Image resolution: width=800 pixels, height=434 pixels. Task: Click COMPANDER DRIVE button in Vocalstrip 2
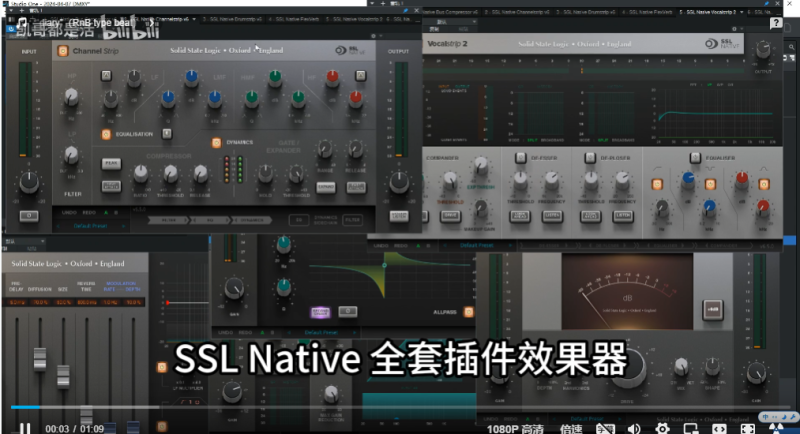(x=449, y=216)
